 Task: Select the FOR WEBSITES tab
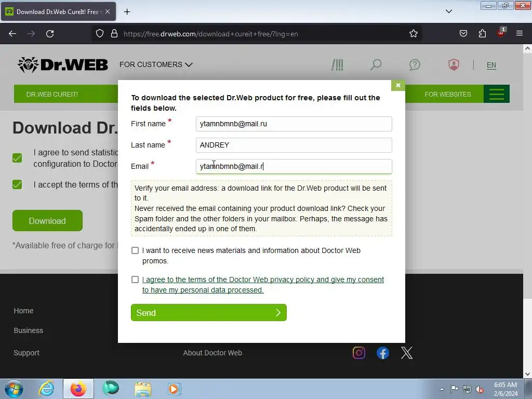click(448, 95)
